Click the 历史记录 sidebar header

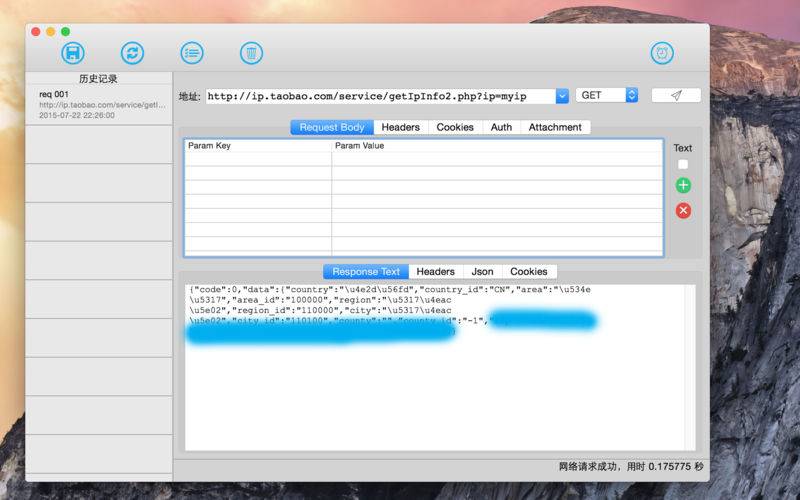click(98, 79)
